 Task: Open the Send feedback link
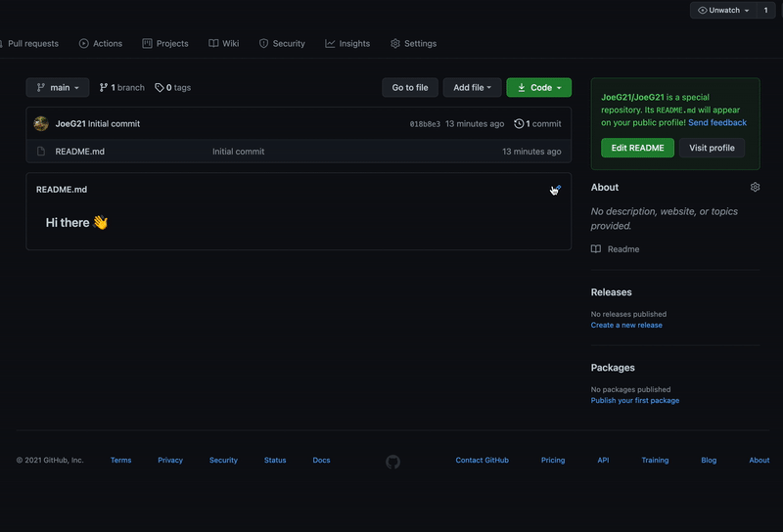pyautogui.click(x=717, y=122)
